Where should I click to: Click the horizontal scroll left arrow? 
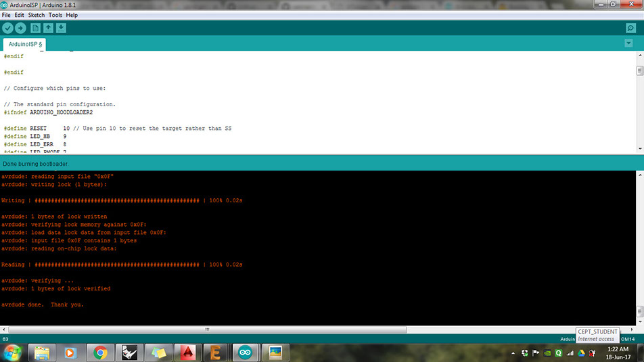[3, 330]
